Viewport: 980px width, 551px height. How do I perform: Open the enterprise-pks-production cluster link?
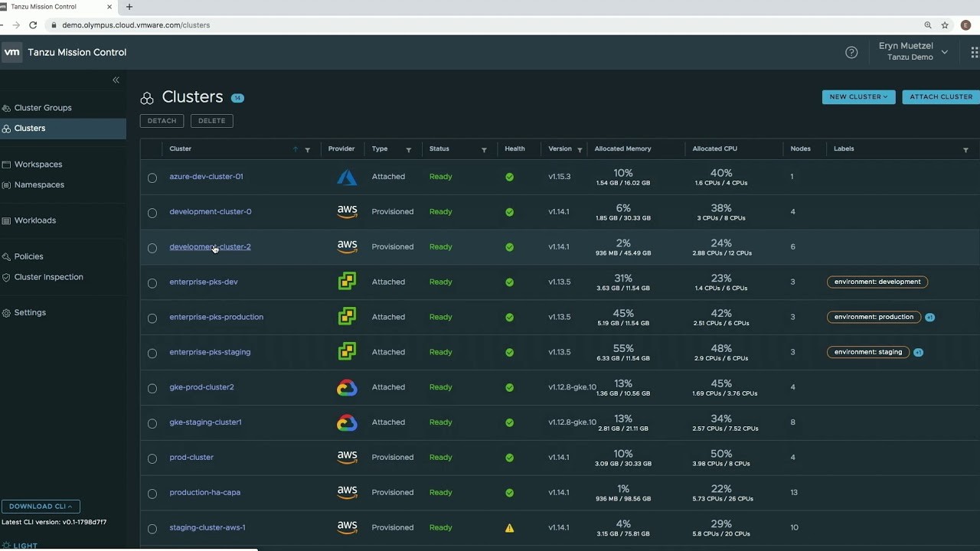click(x=216, y=317)
